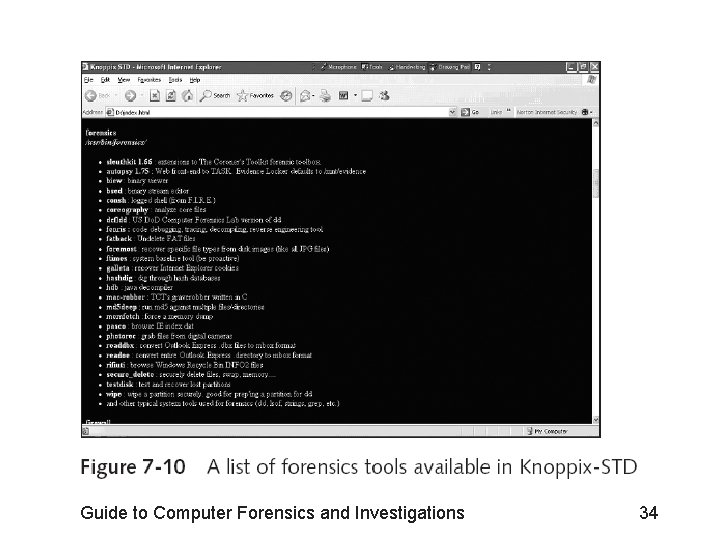Click the vertical scrollbar thumb
The width and height of the screenshot is (720, 540).
(x=596, y=183)
